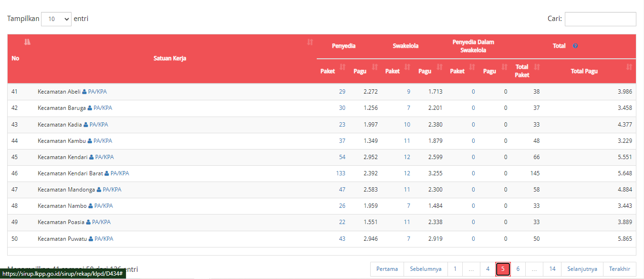Click Total Pagu value 5.865 for Puwatu
Screen dimensions: 644x279
tap(625, 239)
